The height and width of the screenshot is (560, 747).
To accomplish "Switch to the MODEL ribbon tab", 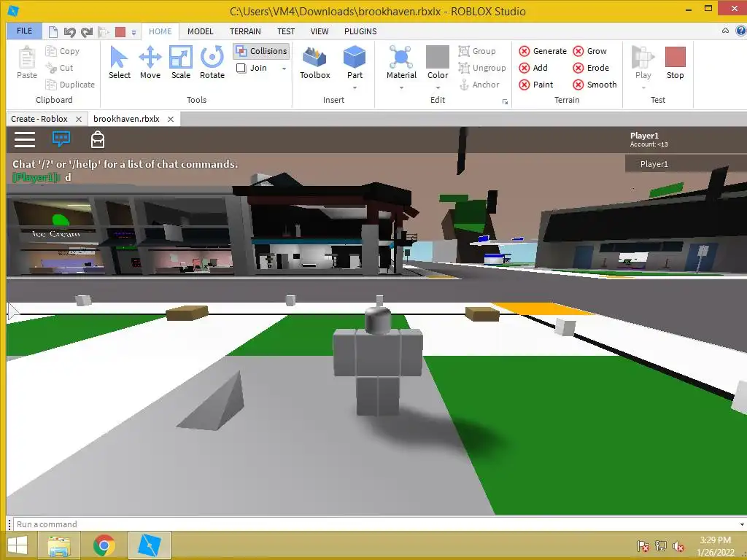I will click(x=200, y=31).
